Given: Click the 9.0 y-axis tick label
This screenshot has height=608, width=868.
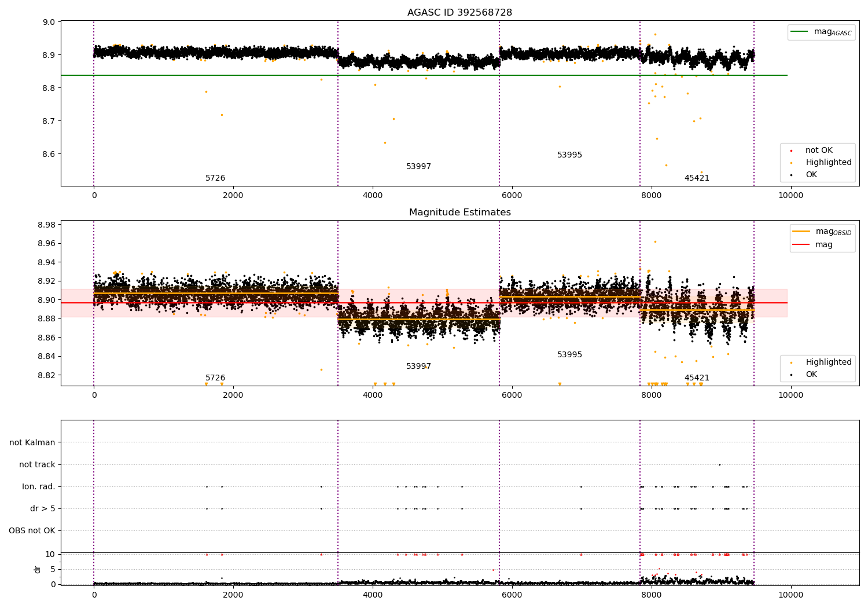Looking at the screenshot, I should point(49,23).
